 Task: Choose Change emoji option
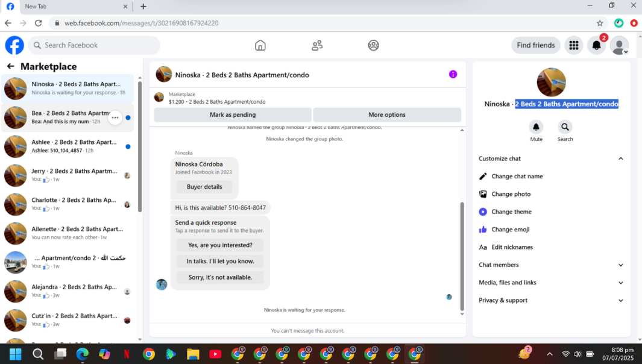(551, 229)
